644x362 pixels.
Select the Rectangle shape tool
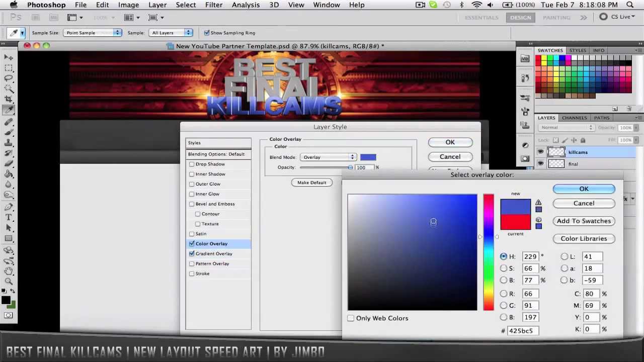pos(9,239)
